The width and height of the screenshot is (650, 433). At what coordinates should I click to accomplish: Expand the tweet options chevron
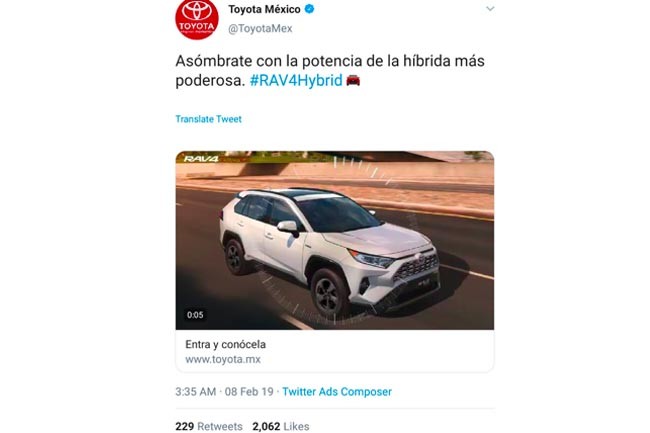point(490,9)
